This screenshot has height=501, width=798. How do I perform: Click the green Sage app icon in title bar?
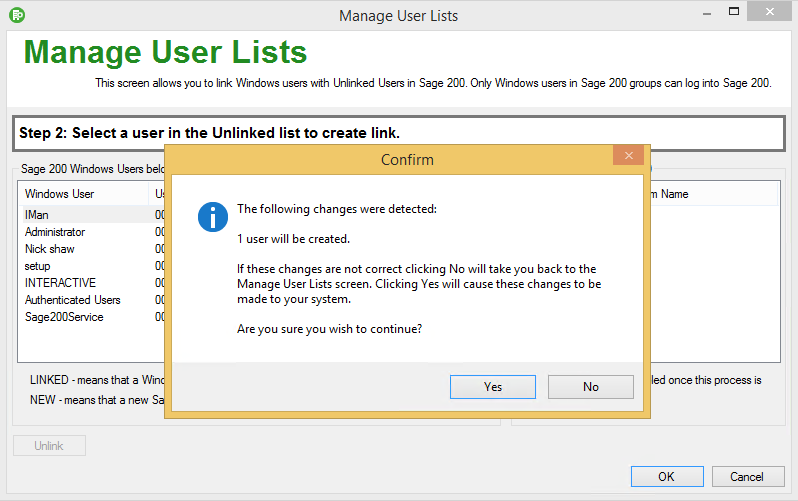pos(16,15)
